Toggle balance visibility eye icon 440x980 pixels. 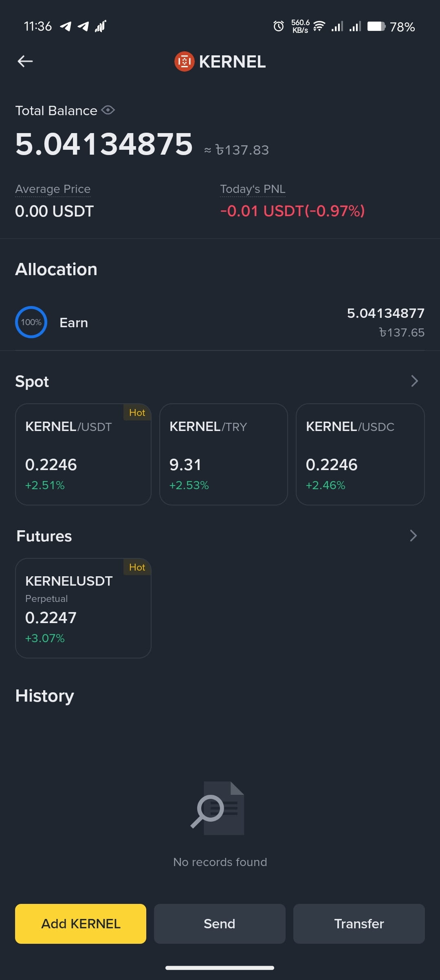coord(108,110)
